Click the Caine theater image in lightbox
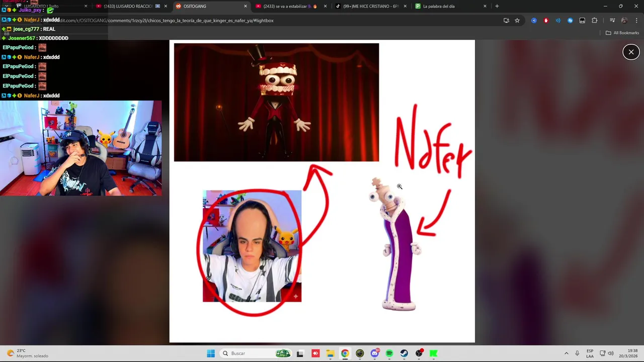644x362 pixels. tap(276, 102)
